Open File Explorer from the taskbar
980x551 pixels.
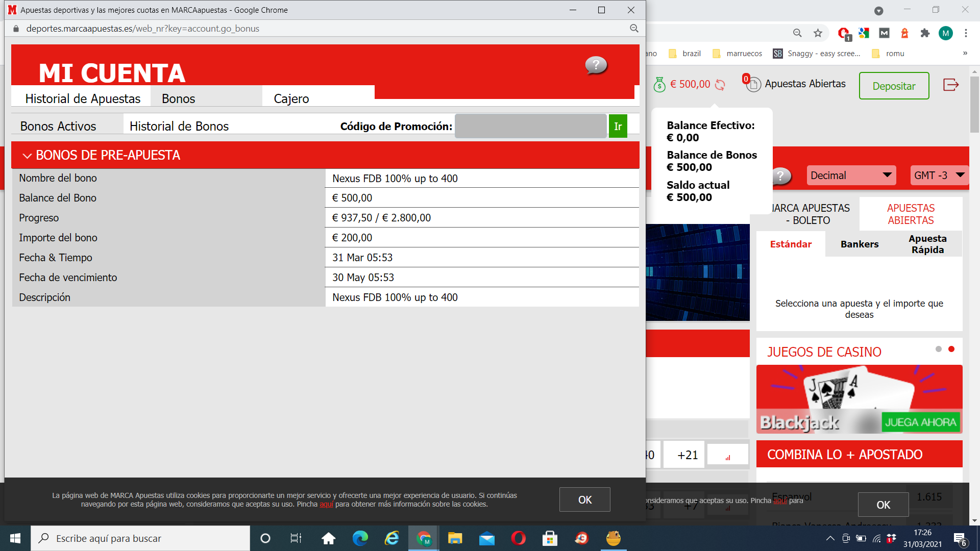point(455,538)
